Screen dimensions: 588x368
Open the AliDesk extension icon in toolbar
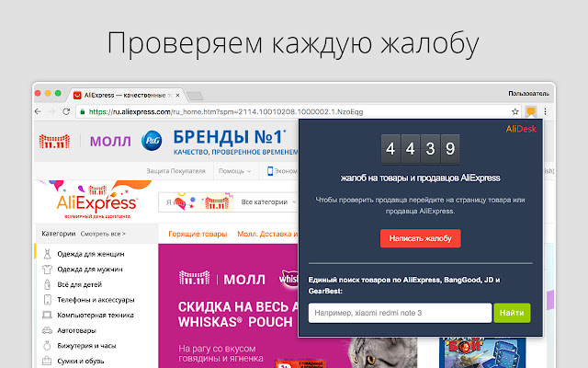click(531, 111)
